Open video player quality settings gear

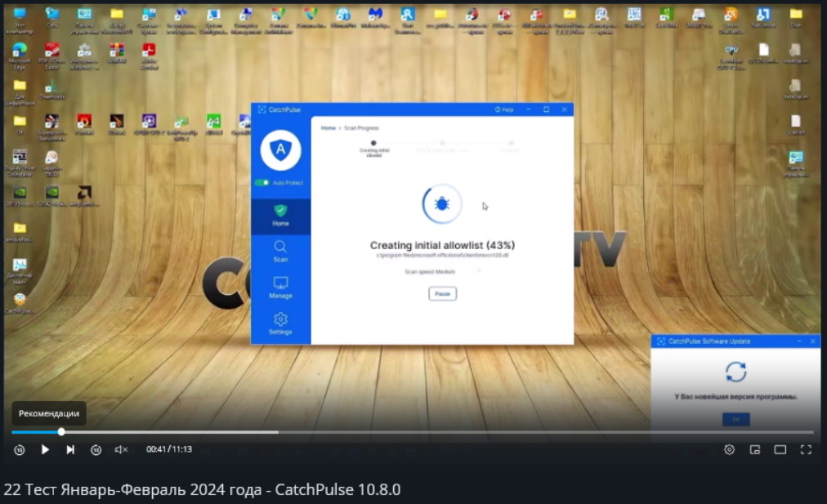coord(729,450)
